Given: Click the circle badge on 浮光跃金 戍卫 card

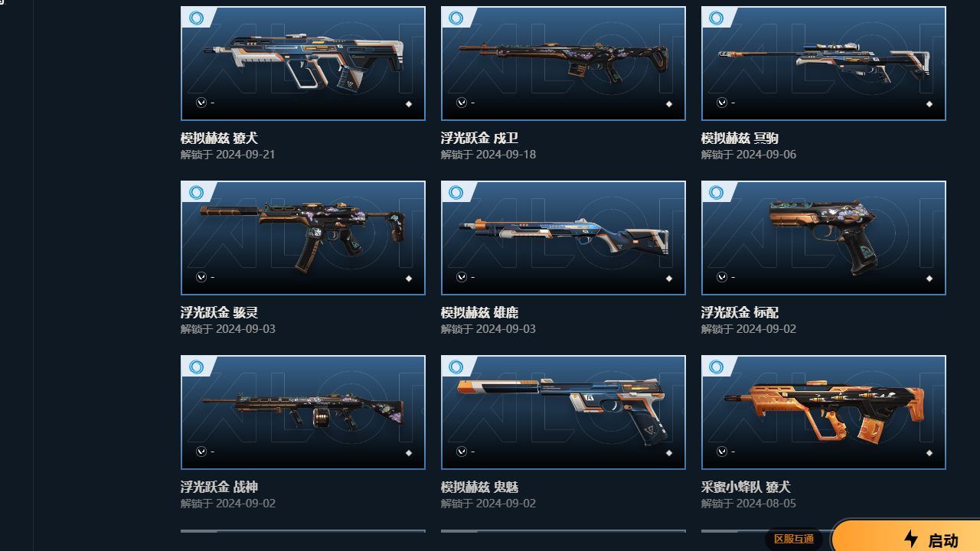Looking at the screenshot, I should pyautogui.click(x=457, y=18).
